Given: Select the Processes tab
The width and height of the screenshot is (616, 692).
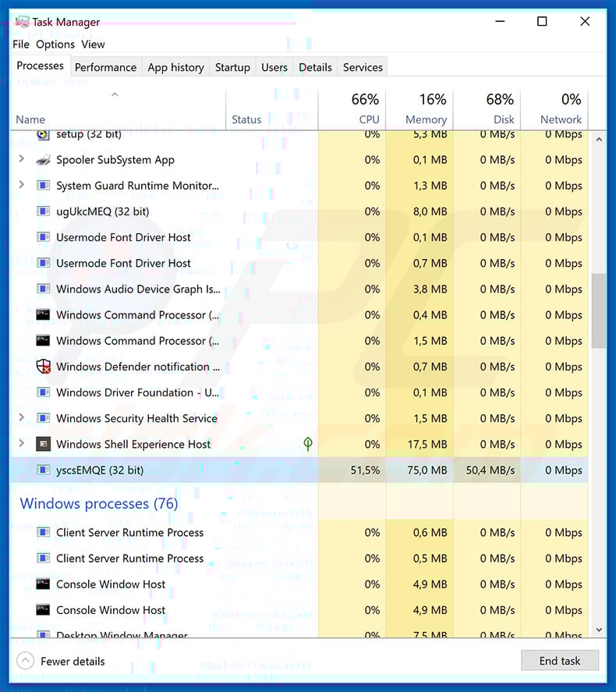Looking at the screenshot, I should (40, 66).
